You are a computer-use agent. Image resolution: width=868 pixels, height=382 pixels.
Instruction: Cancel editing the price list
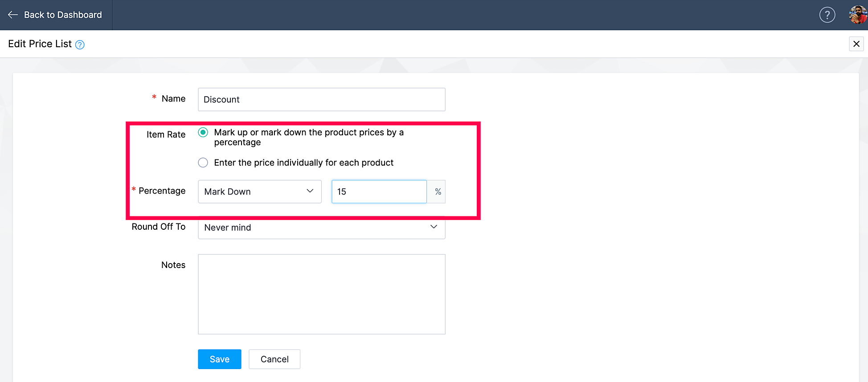[x=274, y=359]
